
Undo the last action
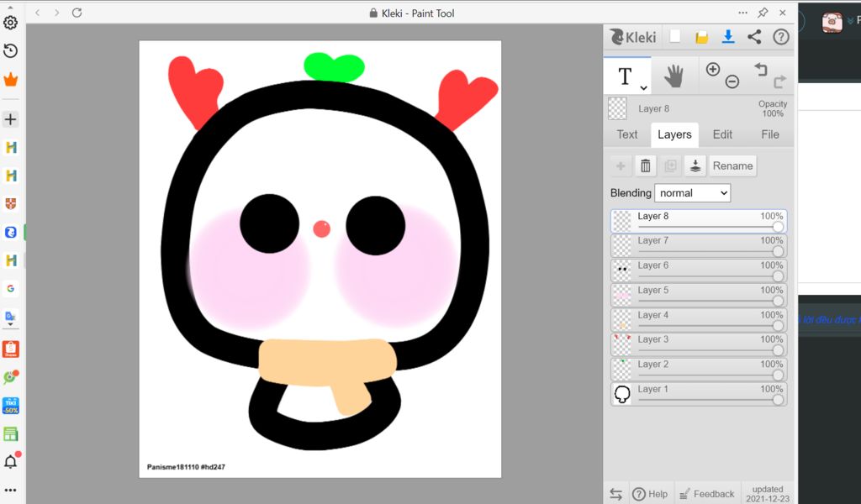760,69
